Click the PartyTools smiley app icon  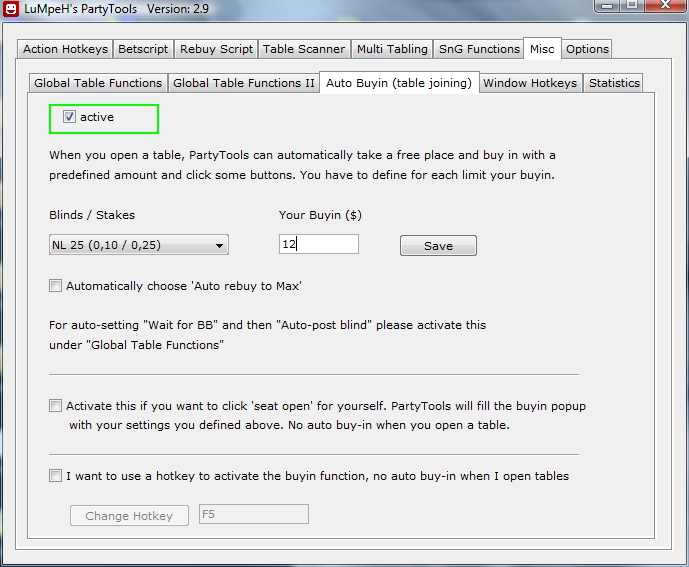11,8
